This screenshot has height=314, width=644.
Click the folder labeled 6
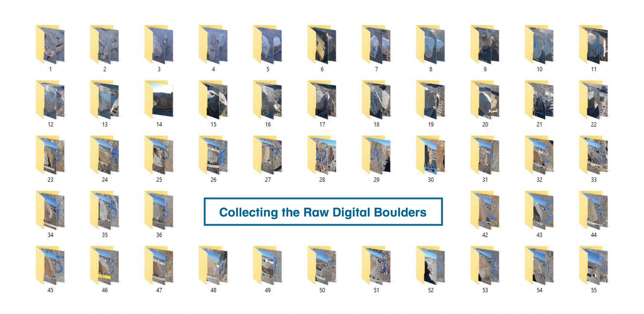[x=322, y=45]
